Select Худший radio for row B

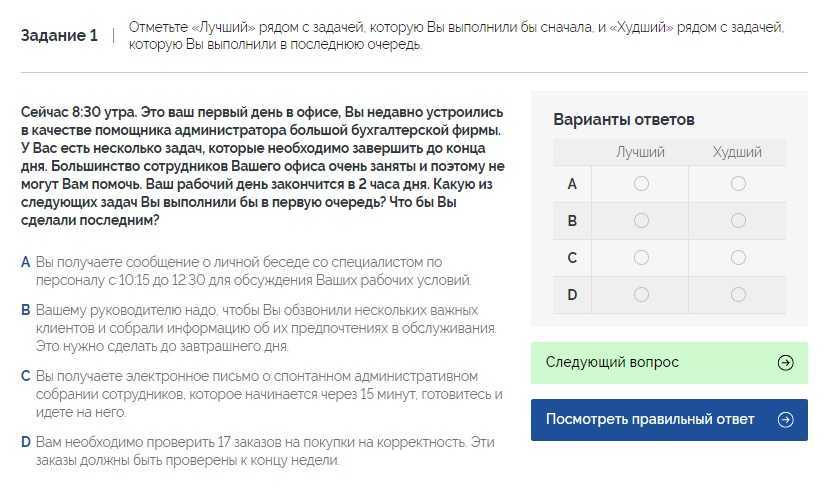pos(738,221)
